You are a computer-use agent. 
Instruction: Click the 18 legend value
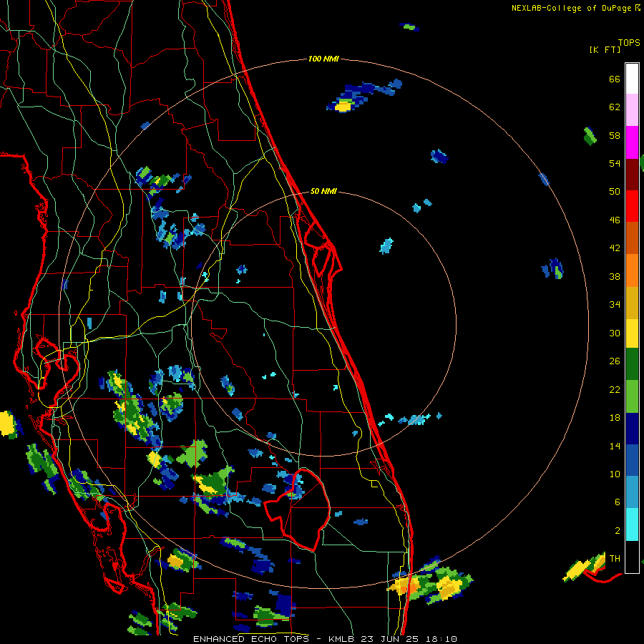pyautogui.click(x=615, y=418)
